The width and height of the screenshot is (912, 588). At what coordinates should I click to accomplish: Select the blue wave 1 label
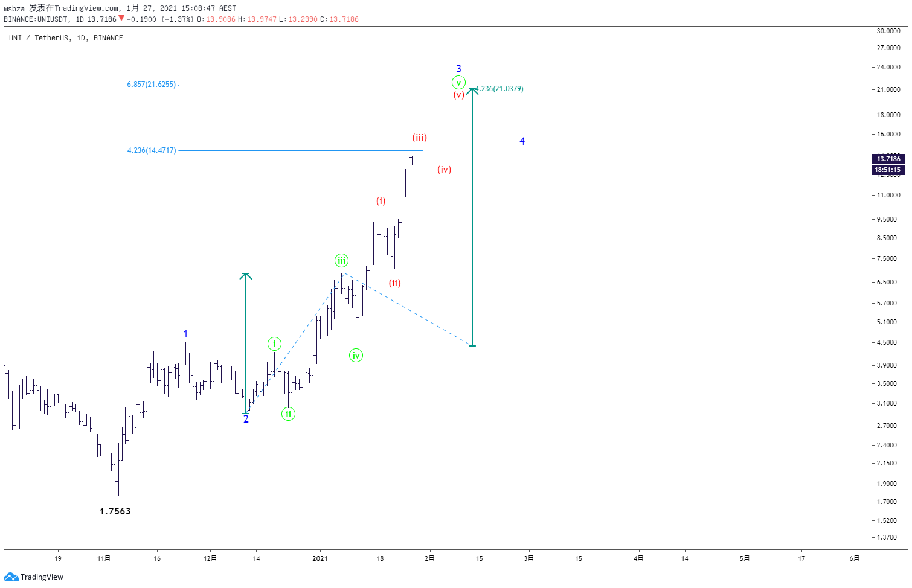tap(185, 334)
